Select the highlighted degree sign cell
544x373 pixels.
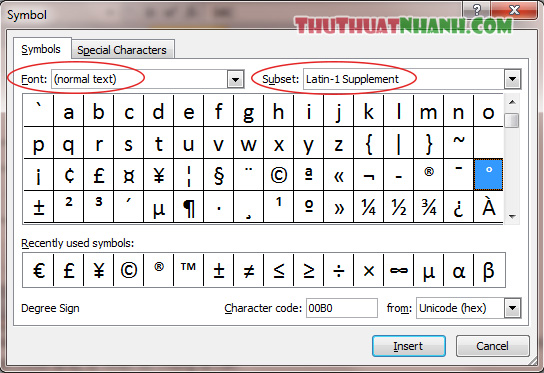click(488, 175)
